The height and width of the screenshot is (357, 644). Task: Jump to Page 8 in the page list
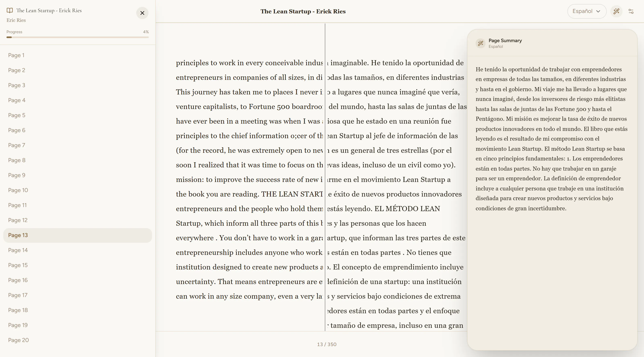pos(77,160)
